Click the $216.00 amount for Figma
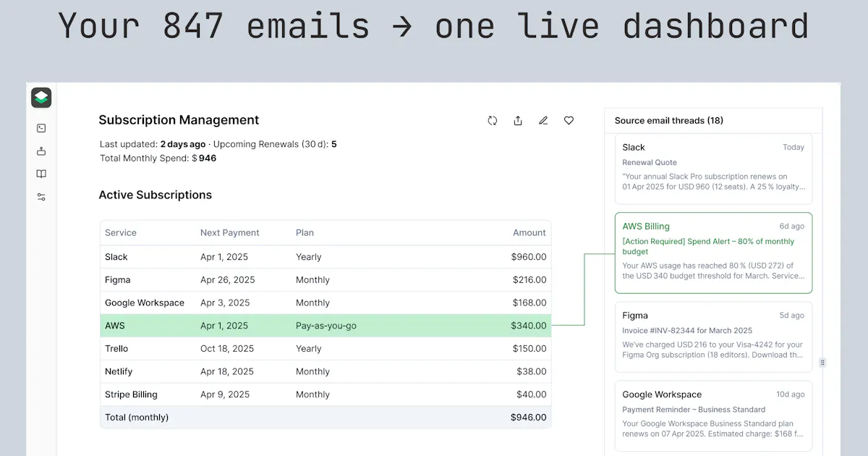 click(x=529, y=280)
